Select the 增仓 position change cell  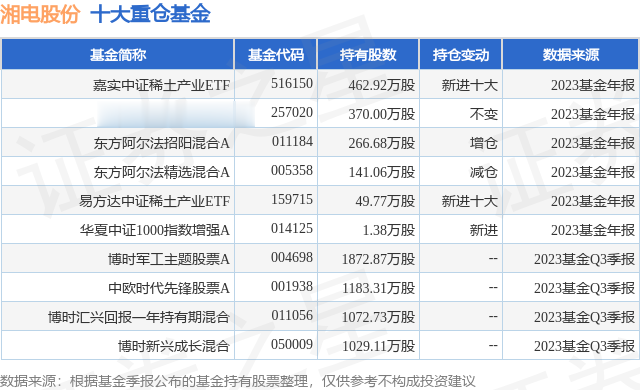pos(483,143)
